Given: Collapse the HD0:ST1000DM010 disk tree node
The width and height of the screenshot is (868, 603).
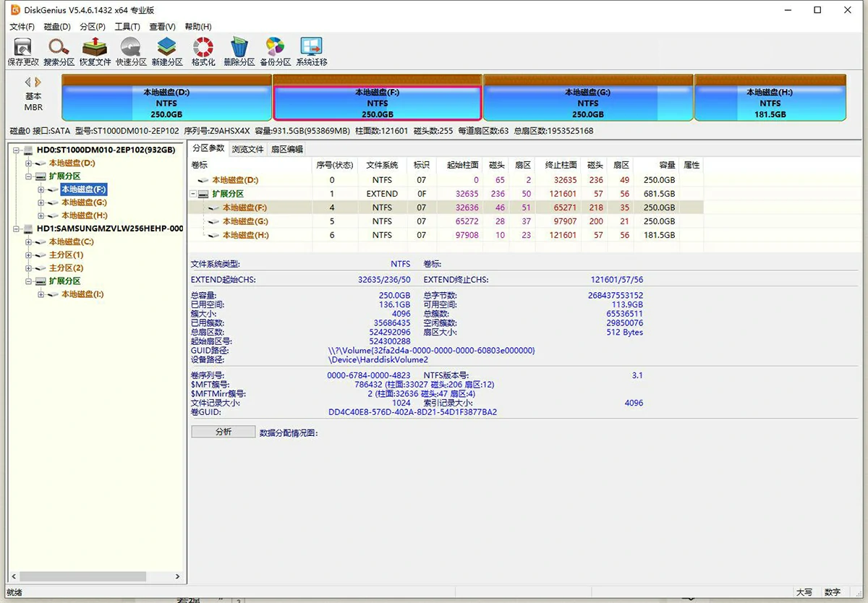Looking at the screenshot, I should click(x=16, y=150).
